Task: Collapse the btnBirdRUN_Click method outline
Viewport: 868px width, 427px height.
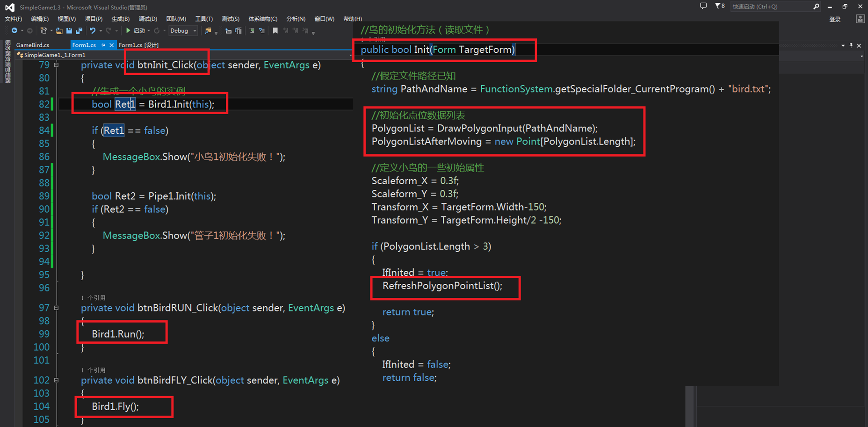Action: pyautogui.click(x=56, y=308)
